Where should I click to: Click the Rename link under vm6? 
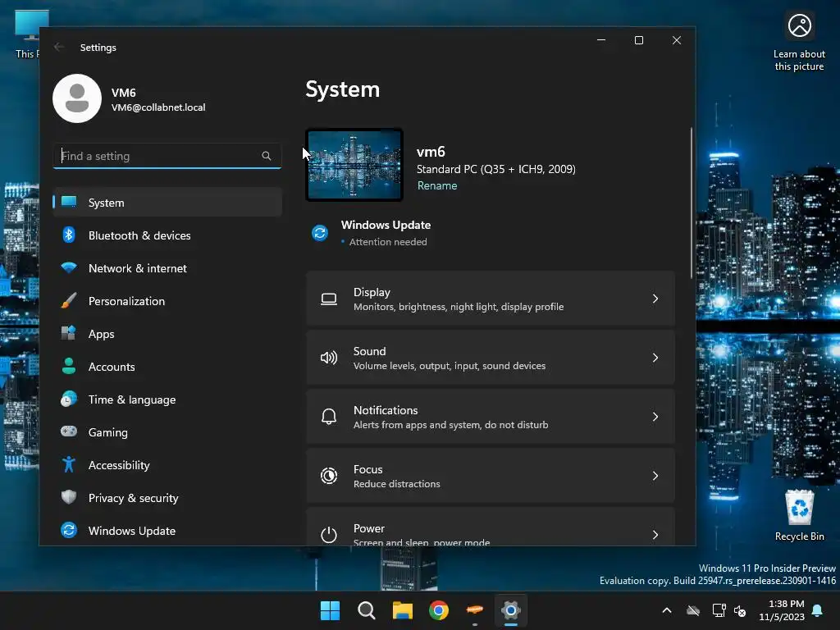click(x=437, y=185)
